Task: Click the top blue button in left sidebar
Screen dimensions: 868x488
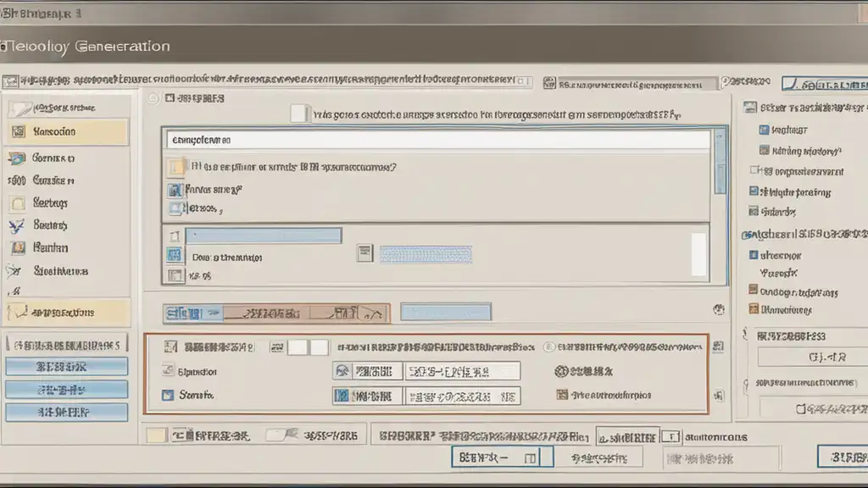Action: point(66,367)
